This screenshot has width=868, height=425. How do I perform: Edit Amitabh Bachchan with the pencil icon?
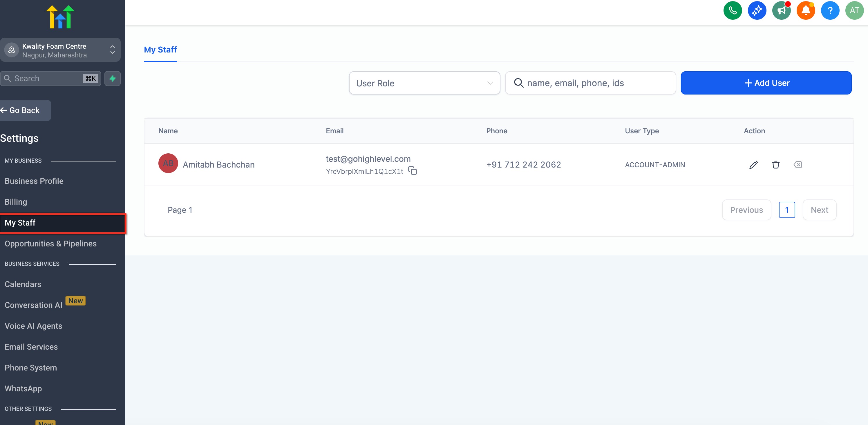tap(753, 165)
